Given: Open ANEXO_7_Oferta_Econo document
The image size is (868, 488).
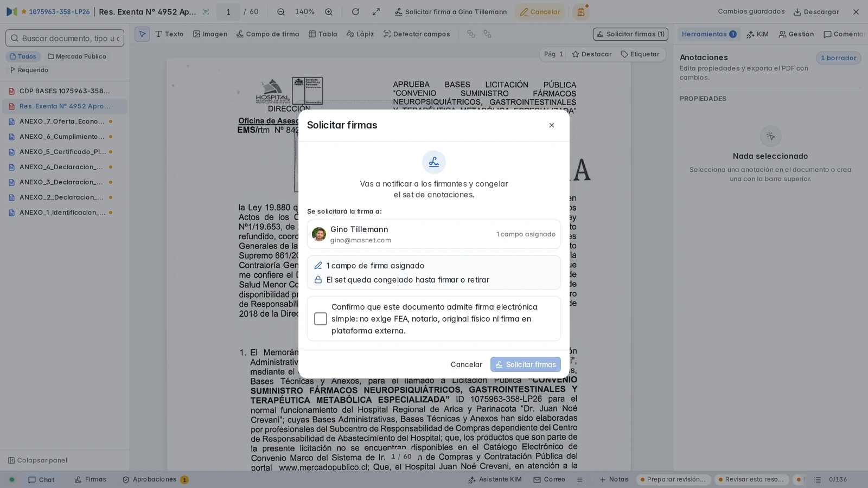Looking at the screenshot, I should (65, 121).
